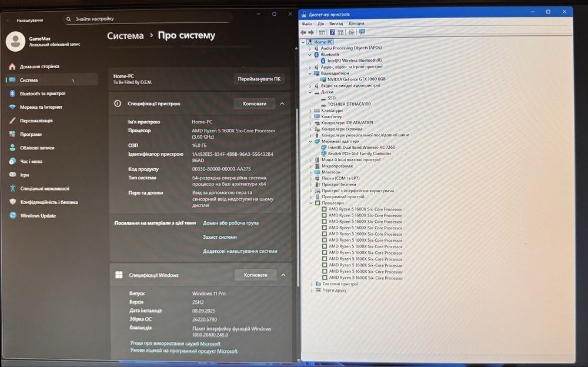
Task: Collapse Home-PC root tree node
Action: coord(303,42)
